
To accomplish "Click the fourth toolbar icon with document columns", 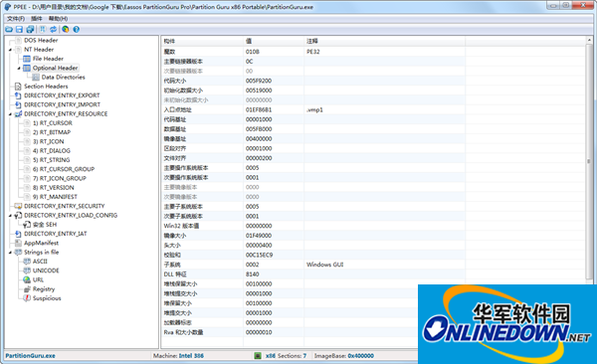I will (x=43, y=29).
